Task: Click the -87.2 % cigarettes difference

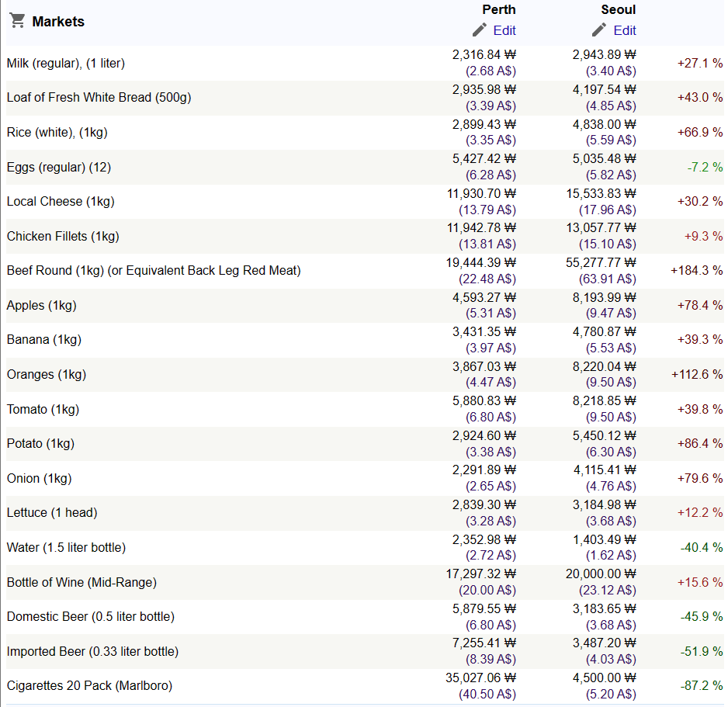Action: [701, 686]
